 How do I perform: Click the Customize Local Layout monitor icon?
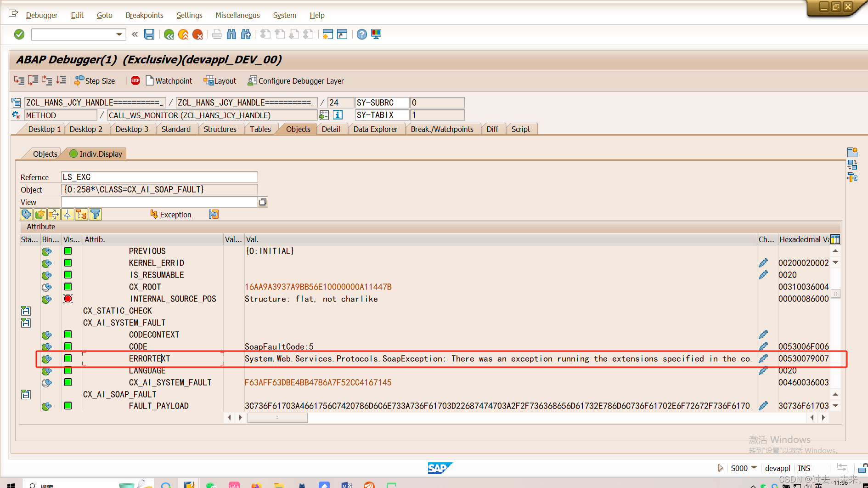[x=376, y=34]
